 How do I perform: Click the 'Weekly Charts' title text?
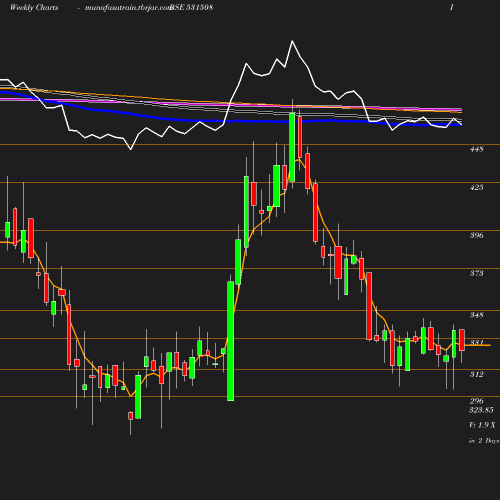click(34, 7)
